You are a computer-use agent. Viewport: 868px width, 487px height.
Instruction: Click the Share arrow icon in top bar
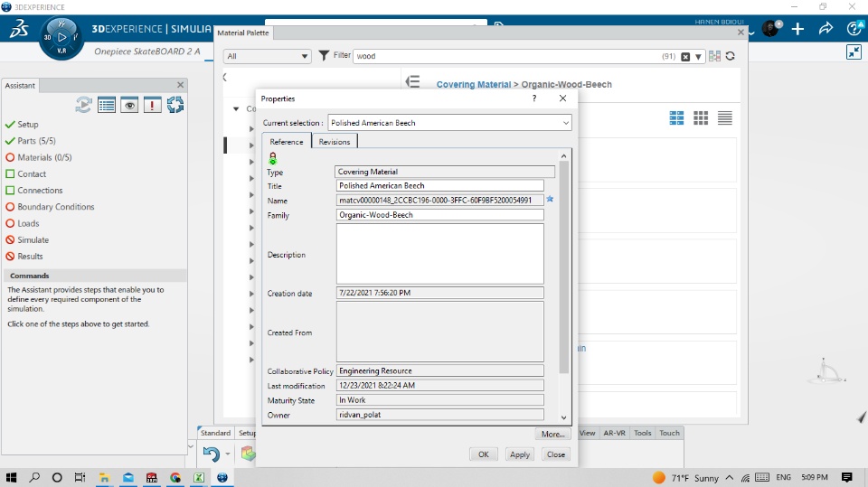826,28
